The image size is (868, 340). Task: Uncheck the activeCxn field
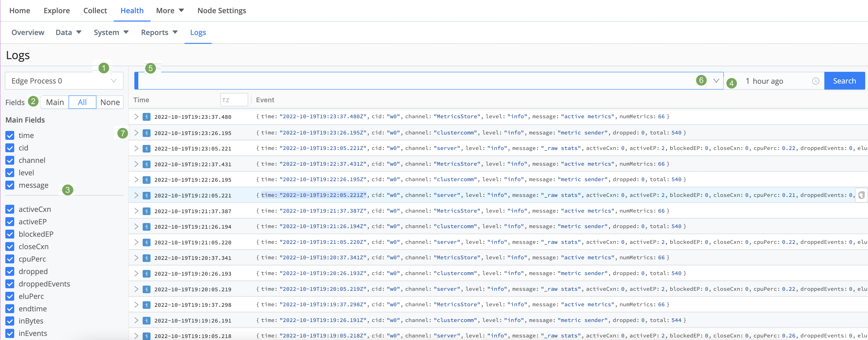tap(10, 209)
